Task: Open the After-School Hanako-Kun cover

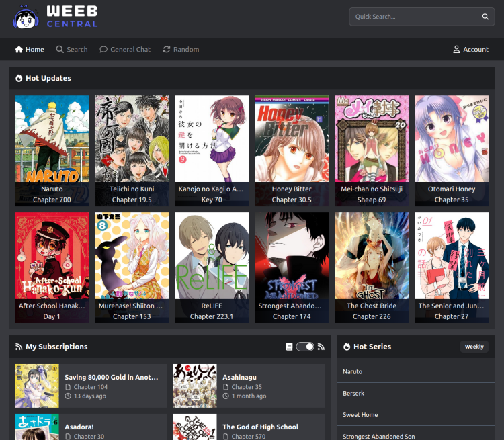Action: (x=52, y=267)
